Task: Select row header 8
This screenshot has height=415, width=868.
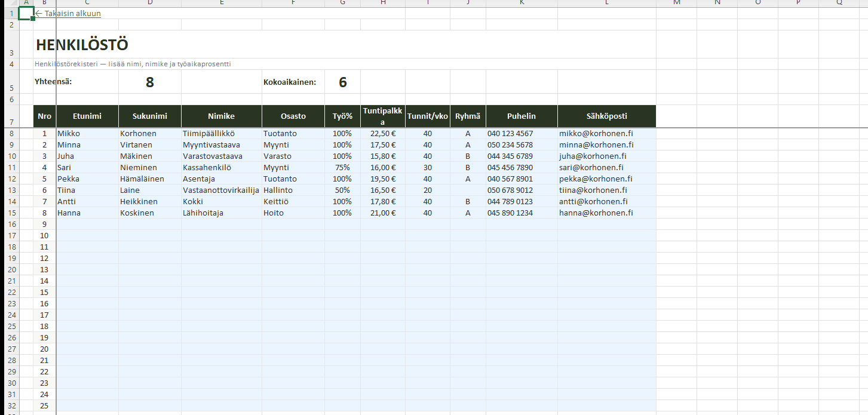Action: pos(11,134)
